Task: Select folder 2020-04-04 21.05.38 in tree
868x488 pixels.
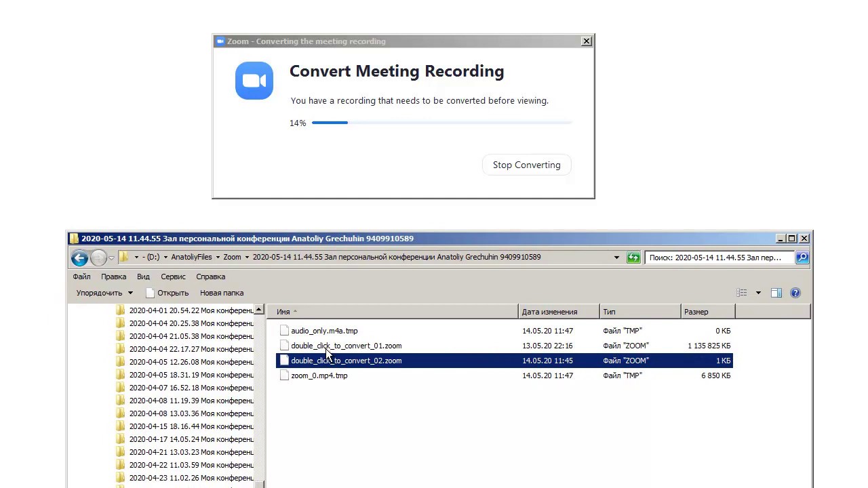Action: (x=191, y=336)
